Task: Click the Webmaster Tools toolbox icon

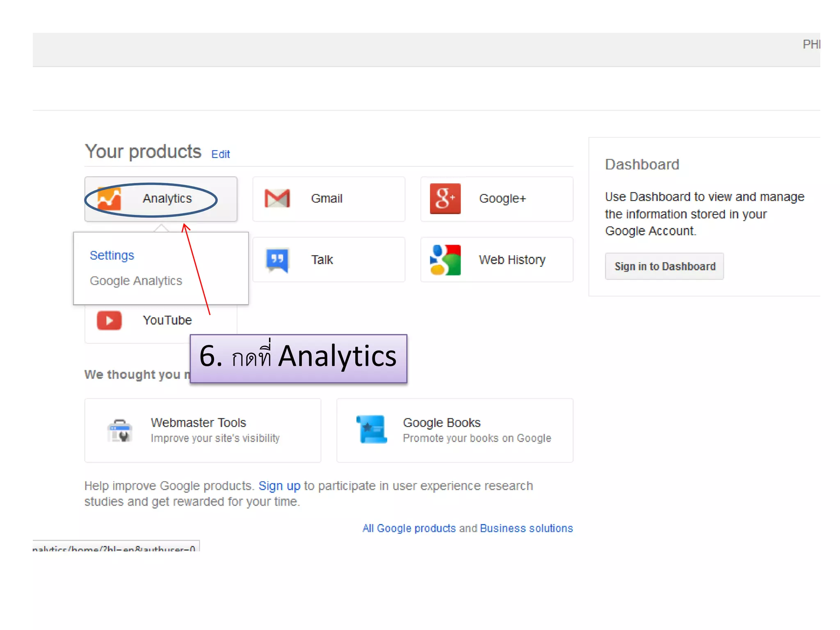Action: click(x=120, y=431)
